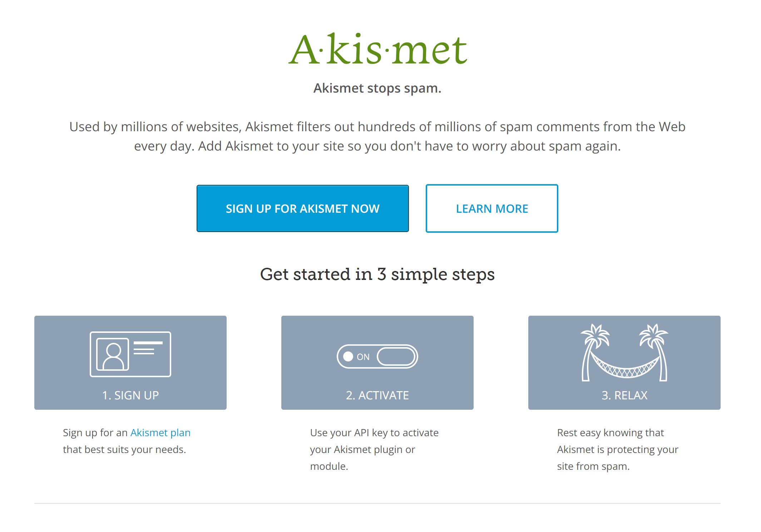The image size is (761, 532).
Task: Click the green Akismet logo
Action: click(x=377, y=49)
